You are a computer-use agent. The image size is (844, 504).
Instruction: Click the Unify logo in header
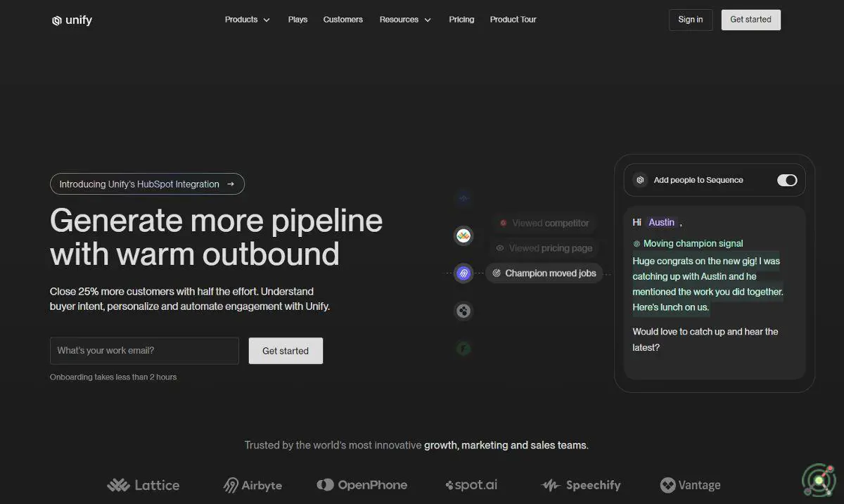(x=72, y=20)
